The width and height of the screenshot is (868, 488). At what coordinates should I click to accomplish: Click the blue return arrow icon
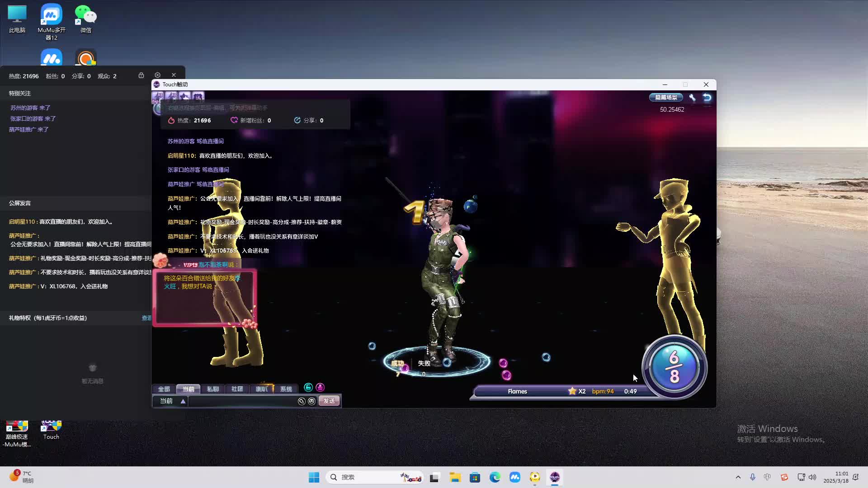coord(707,97)
